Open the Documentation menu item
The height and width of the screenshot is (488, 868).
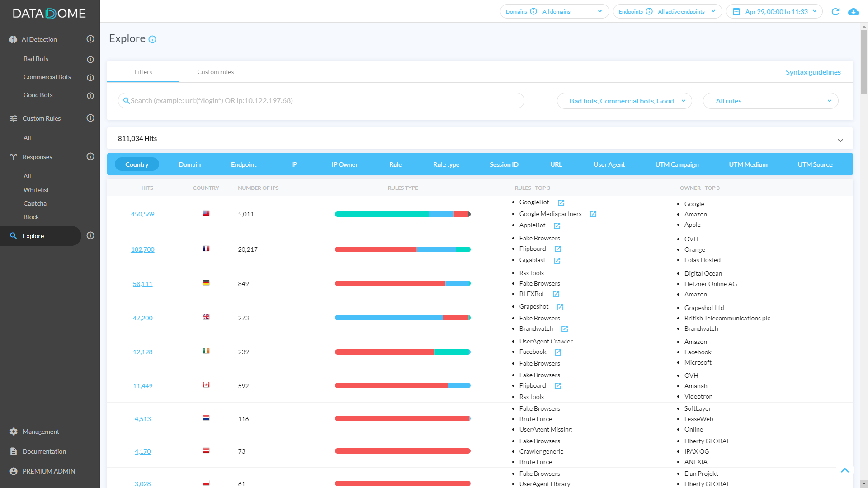44,451
